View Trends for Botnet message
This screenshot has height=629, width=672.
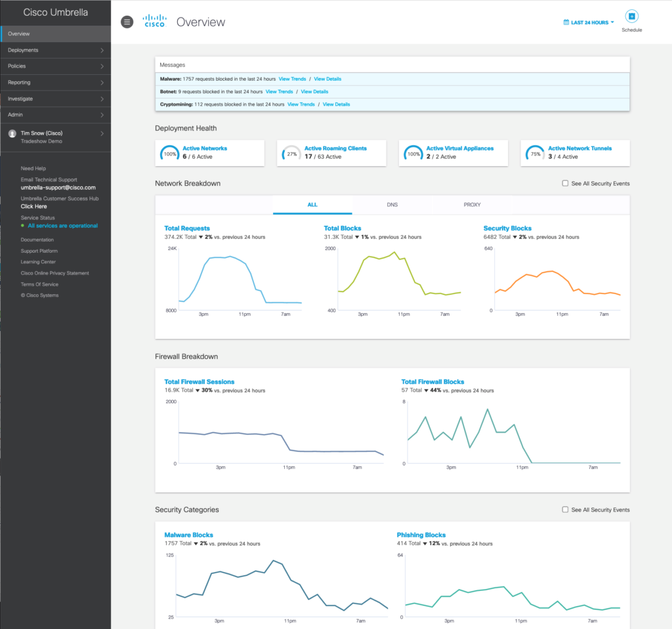[279, 92]
